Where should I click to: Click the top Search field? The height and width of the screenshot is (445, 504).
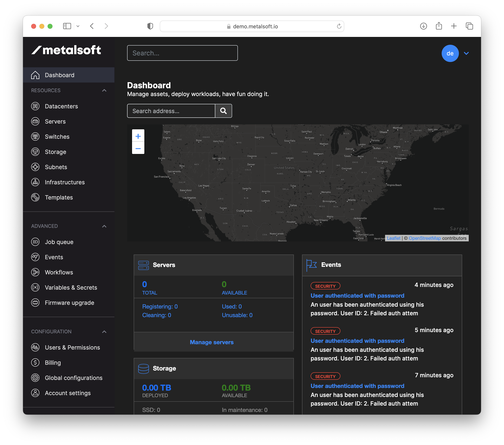(x=182, y=53)
